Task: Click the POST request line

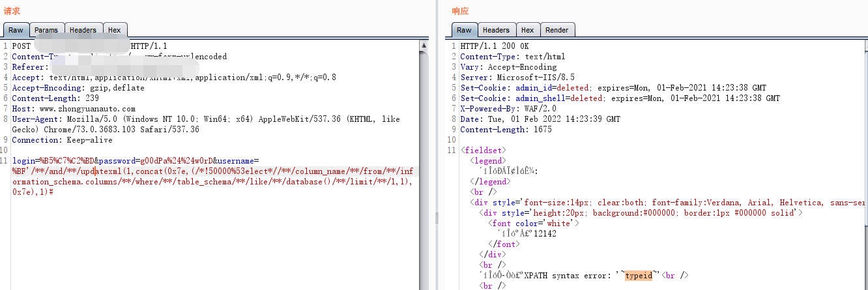Action: coord(90,46)
